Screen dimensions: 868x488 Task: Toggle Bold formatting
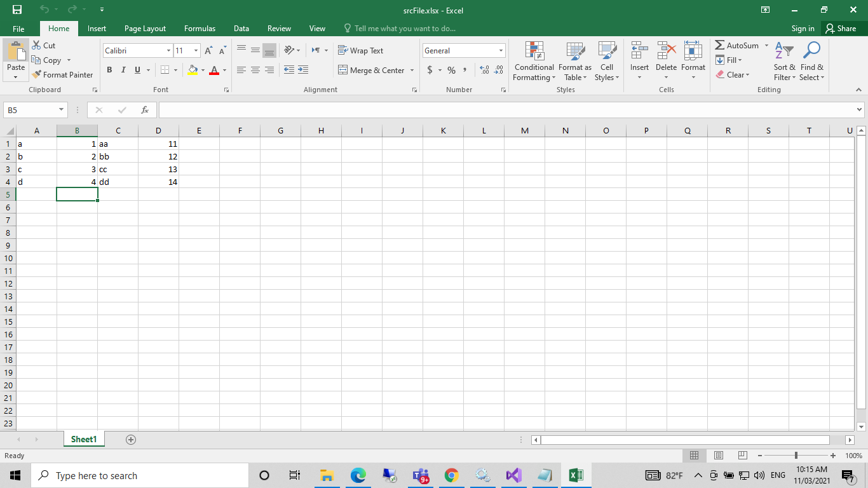(109, 70)
